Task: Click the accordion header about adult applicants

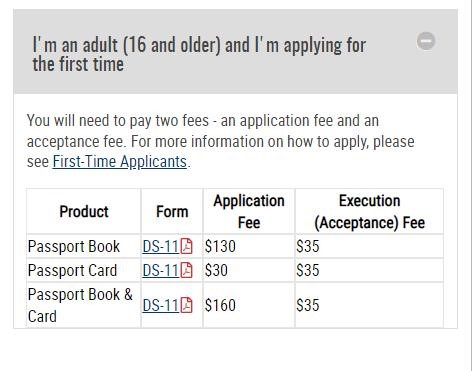Action: coord(235,51)
